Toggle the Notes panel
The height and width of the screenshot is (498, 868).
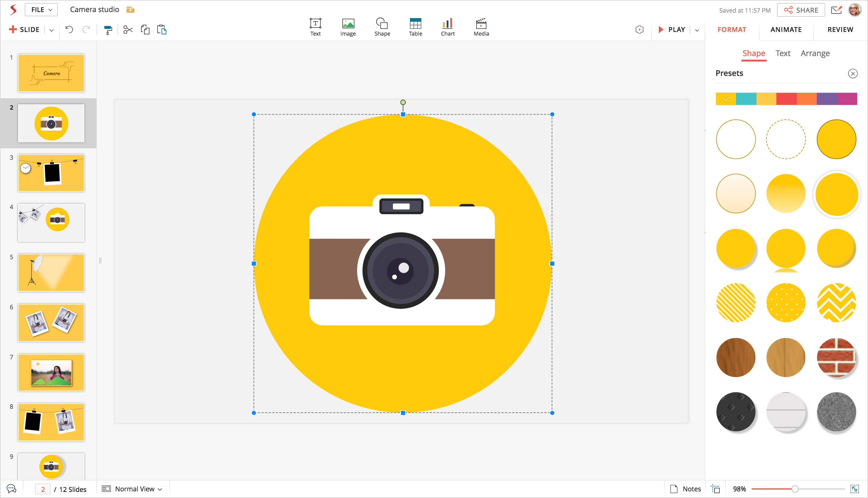pyautogui.click(x=685, y=489)
